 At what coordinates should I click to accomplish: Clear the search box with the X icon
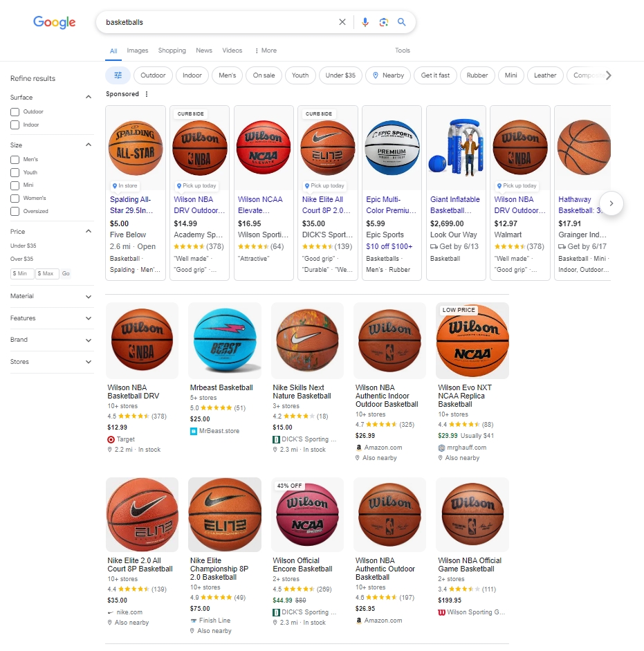pos(342,22)
